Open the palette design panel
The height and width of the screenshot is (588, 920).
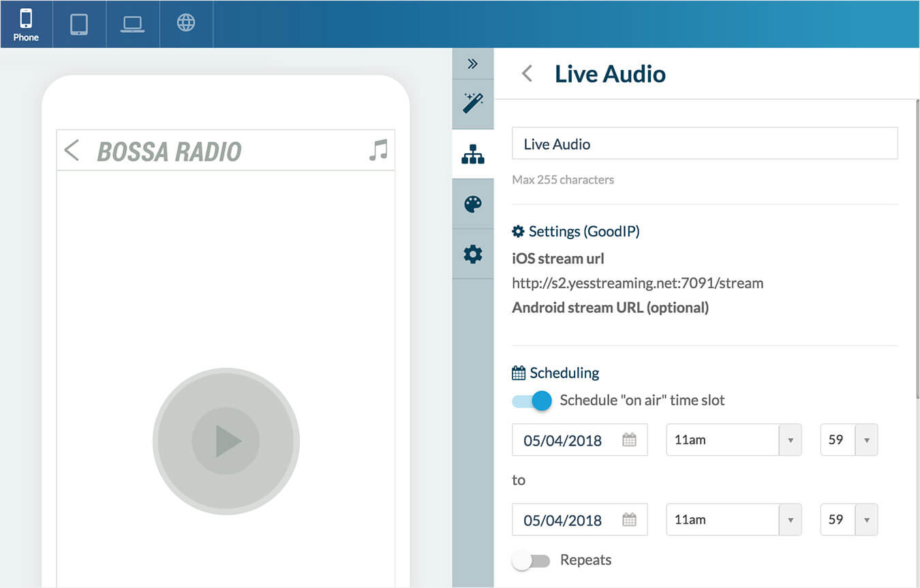click(473, 204)
